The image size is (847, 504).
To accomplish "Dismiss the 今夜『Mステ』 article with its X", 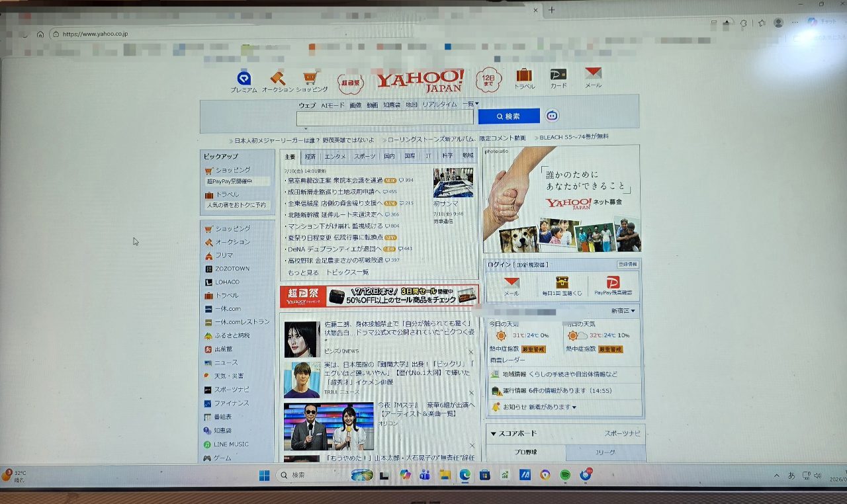I will point(472,446).
